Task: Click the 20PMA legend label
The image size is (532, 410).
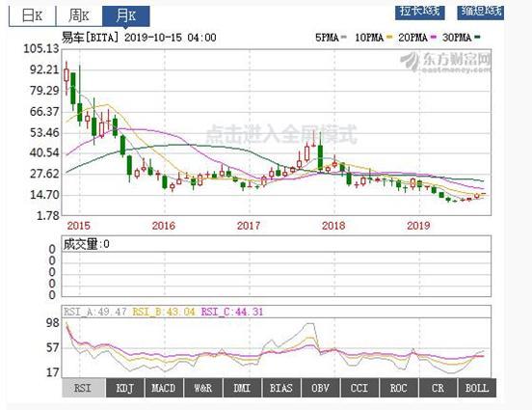Action: point(412,38)
